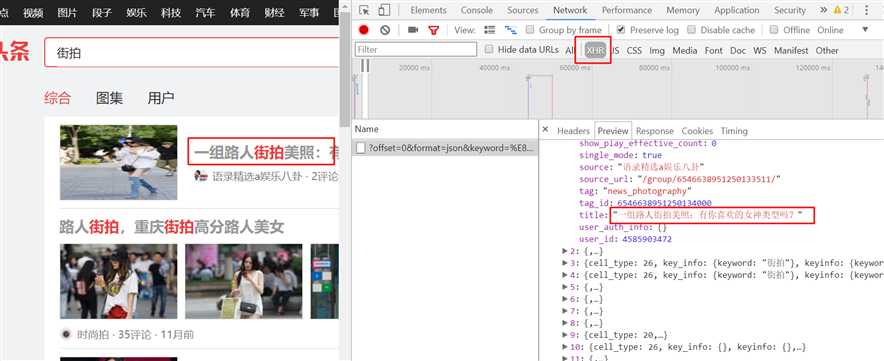Expand JSON entry 3 with cell_type 26
Image resolution: width=884 pixels, height=361 pixels.
[565, 263]
